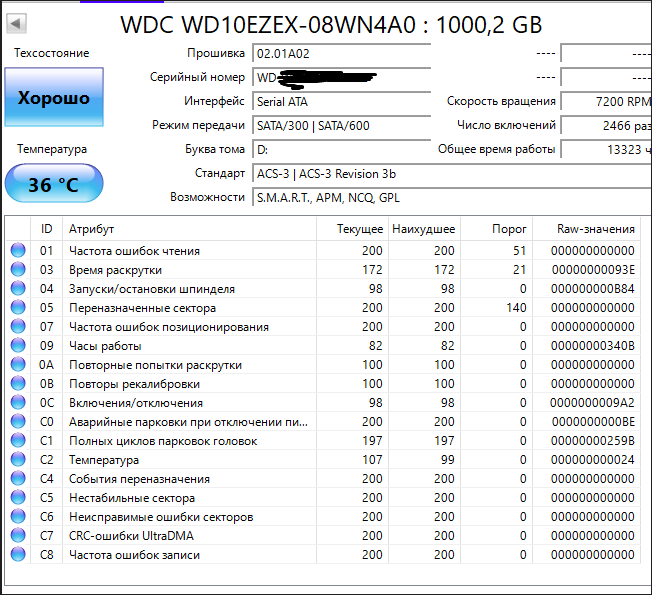Sort by the ID column header

tap(47, 229)
